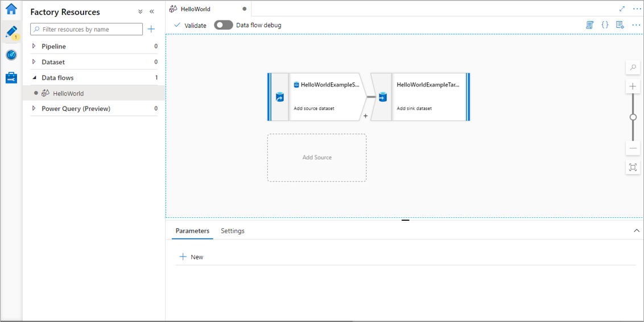
Task: Open the data flow script icon
Action: [x=590, y=25]
